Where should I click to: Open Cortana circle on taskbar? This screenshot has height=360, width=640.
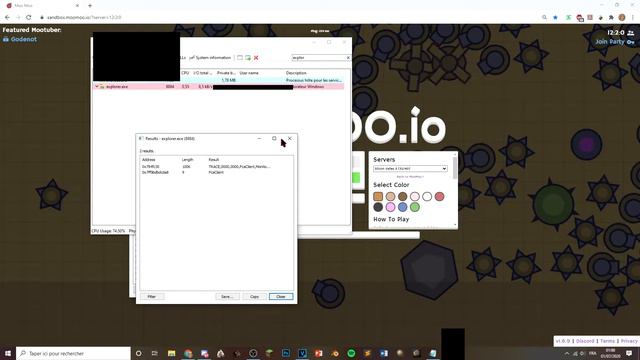tap(138, 353)
